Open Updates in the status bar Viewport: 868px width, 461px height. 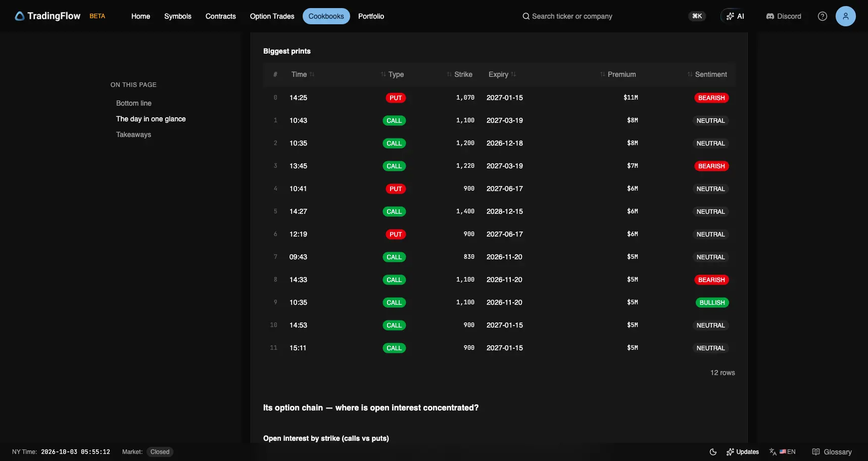point(743,452)
